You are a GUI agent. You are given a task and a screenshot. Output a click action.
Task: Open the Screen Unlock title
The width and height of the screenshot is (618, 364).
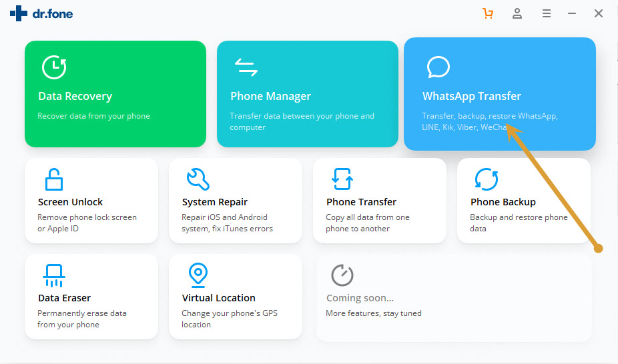coord(70,202)
